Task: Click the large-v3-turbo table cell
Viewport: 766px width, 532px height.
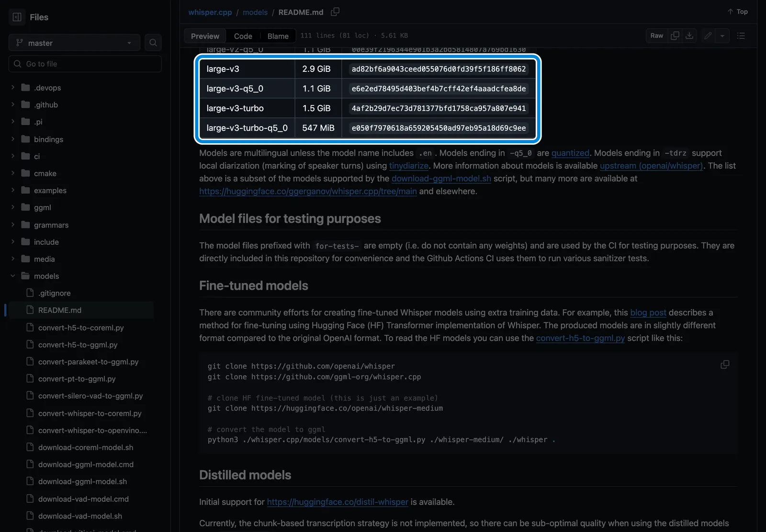Action: click(247, 108)
